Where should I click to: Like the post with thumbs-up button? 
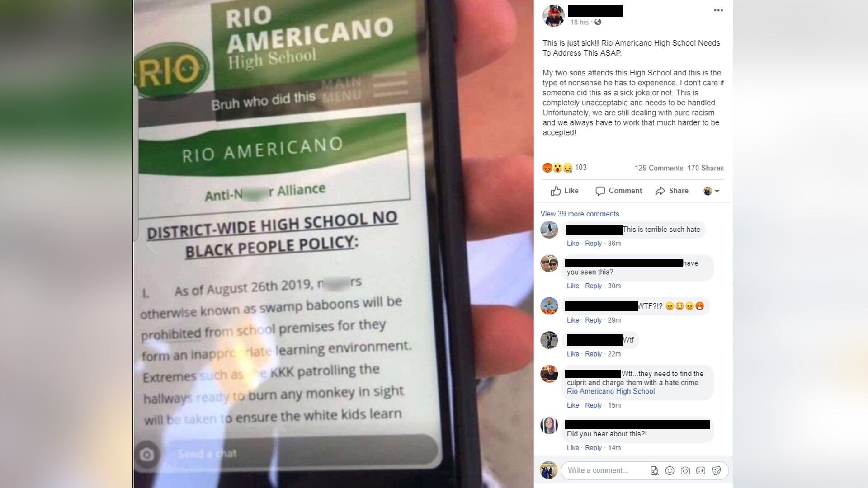[564, 191]
